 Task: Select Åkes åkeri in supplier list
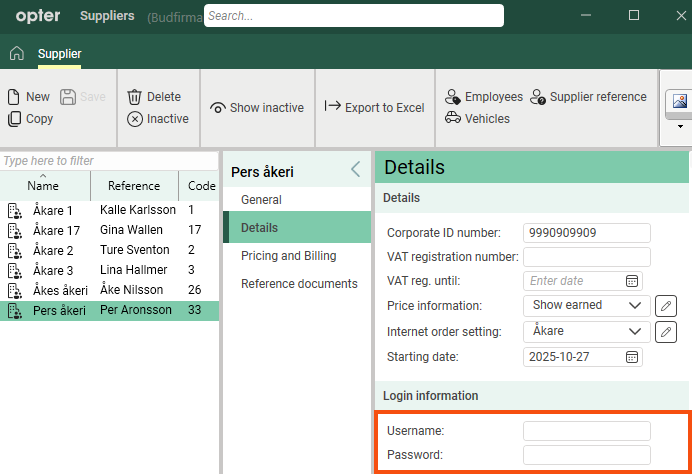click(x=60, y=290)
